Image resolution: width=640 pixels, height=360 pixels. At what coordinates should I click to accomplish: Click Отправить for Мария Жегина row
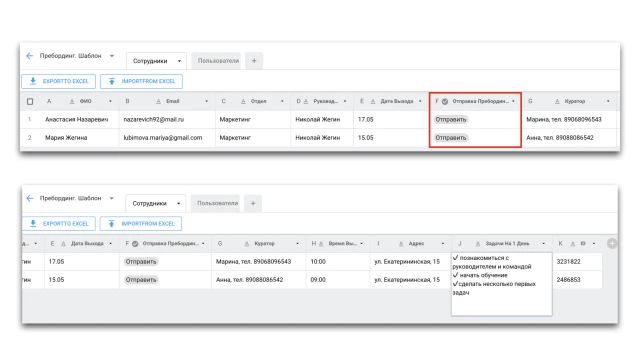click(451, 138)
